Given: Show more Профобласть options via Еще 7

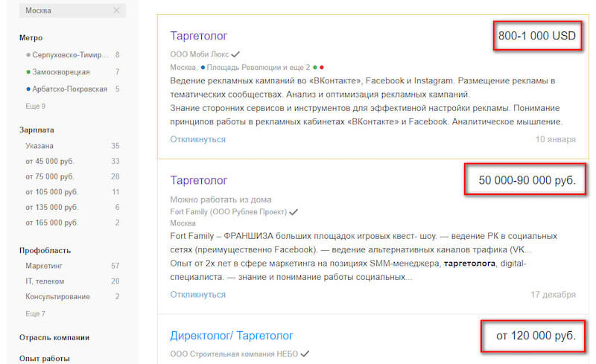Looking at the screenshot, I should pyautogui.click(x=35, y=313).
